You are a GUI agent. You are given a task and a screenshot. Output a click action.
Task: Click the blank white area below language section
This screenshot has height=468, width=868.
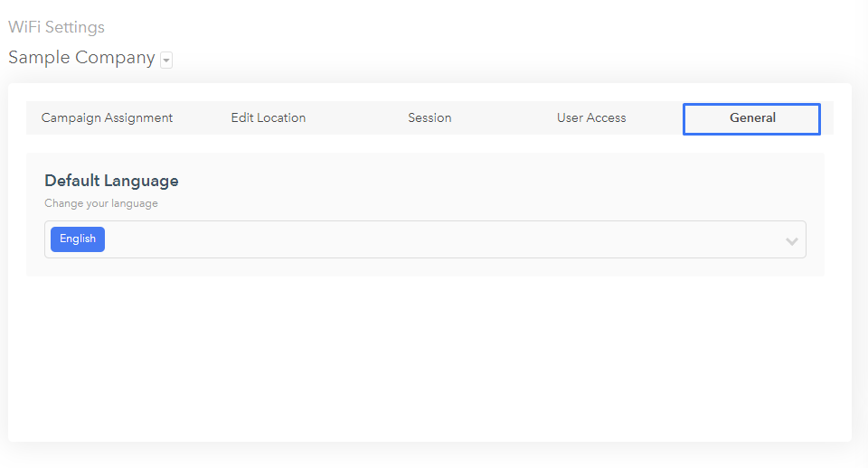[429, 360]
